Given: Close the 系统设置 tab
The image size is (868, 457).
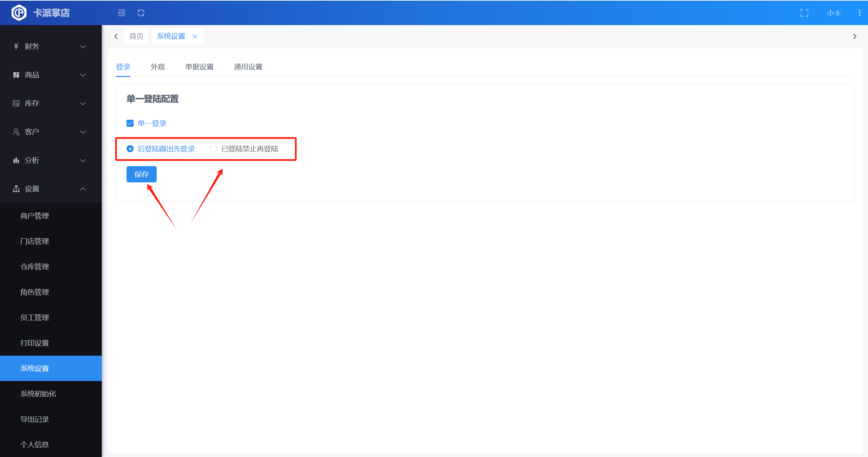Looking at the screenshot, I should coord(195,36).
